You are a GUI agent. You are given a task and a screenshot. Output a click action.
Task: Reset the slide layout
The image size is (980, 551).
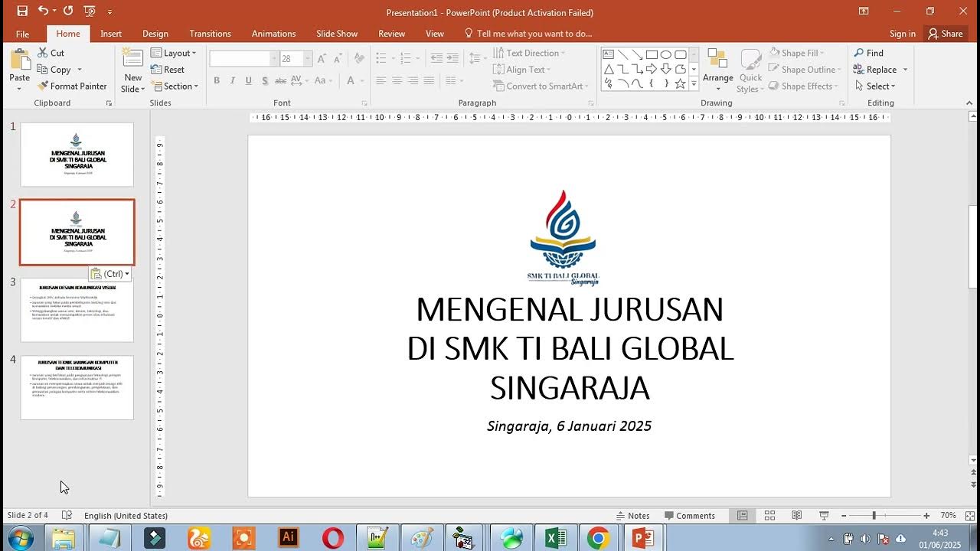pos(168,70)
